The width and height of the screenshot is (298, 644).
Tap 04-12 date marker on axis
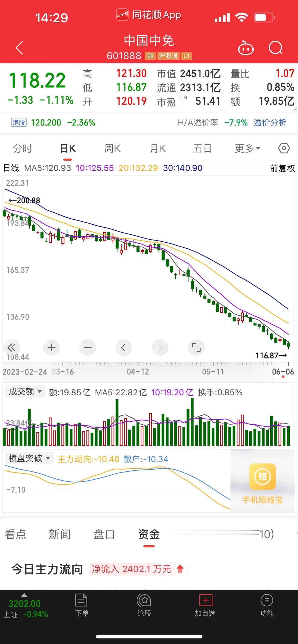[x=138, y=372]
